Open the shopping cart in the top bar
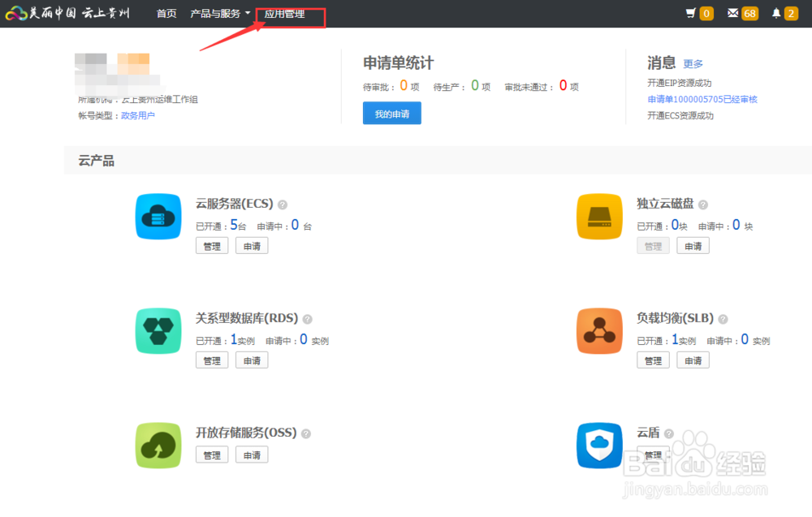The width and height of the screenshot is (812, 517). pyautogui.click(x=692, y=13)
